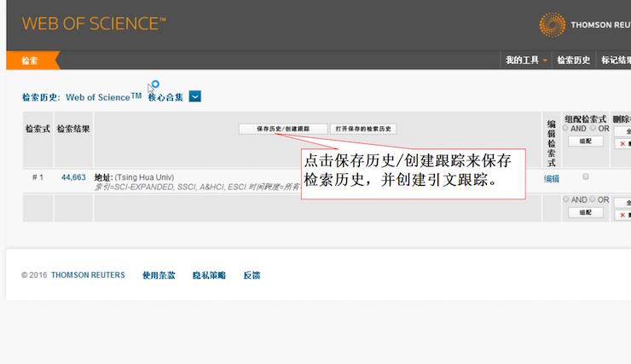The height and width of the screenshot is (364, 631).
Task: Click the 检索结果 column header
Action: [73, 129]
